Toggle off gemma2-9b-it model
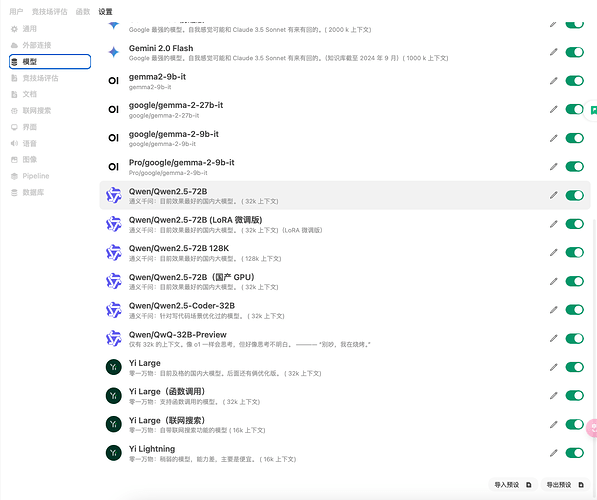The width and height of the screenshot is (597, 500). click(575, 81)
